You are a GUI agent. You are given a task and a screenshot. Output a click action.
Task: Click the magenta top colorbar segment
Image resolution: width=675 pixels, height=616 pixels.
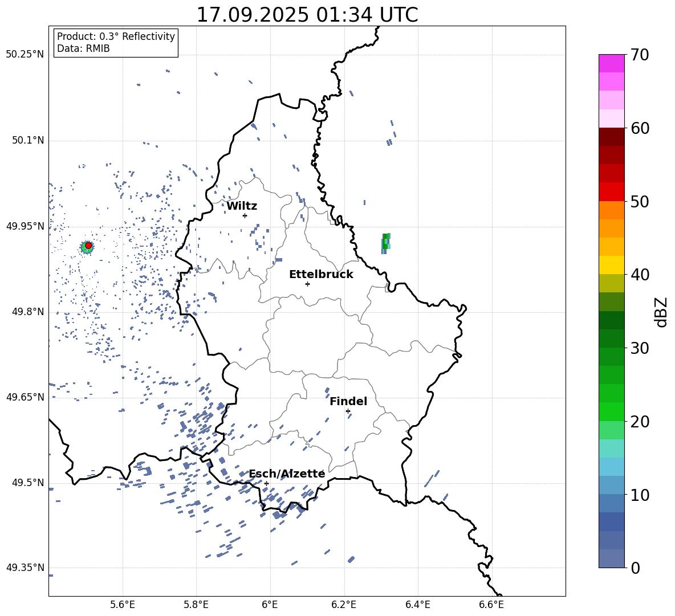(611, 63)
